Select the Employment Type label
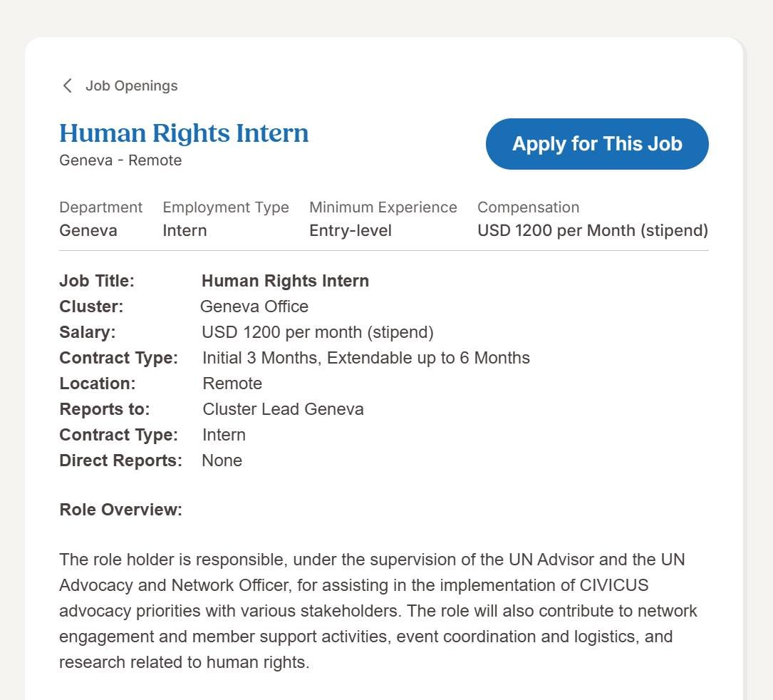 [226, 207]
